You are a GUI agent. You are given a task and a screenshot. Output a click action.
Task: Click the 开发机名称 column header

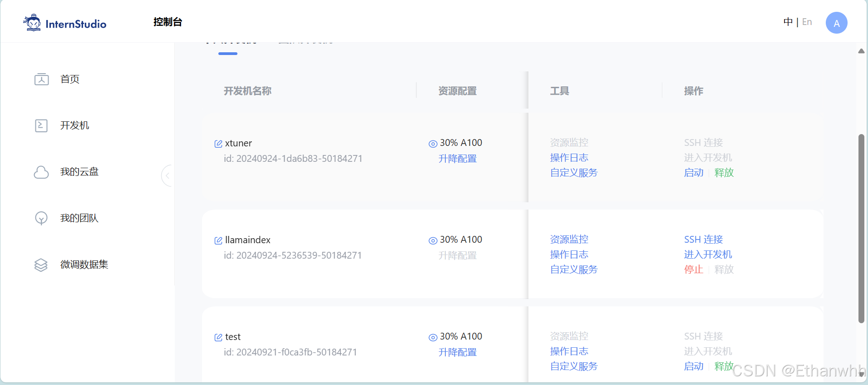(x=247, y=91)
